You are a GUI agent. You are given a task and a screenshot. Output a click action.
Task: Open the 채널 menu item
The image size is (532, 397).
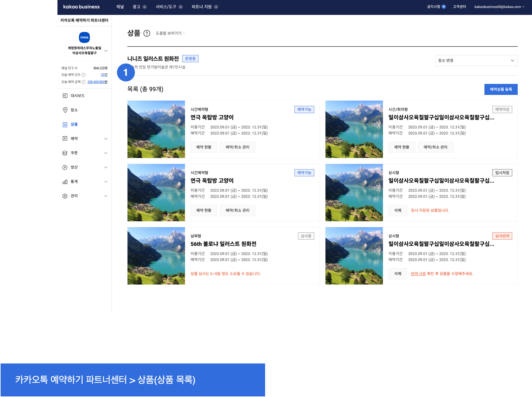tap(120, 7)
